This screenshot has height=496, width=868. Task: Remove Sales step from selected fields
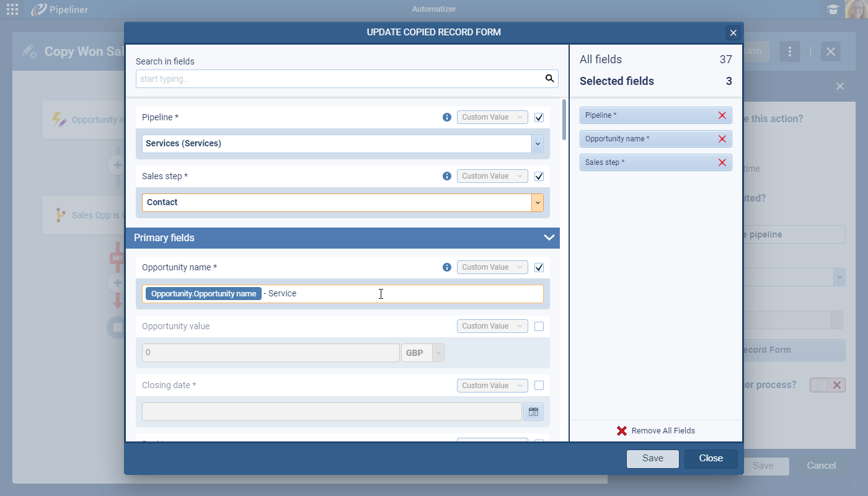click(722, 162)
